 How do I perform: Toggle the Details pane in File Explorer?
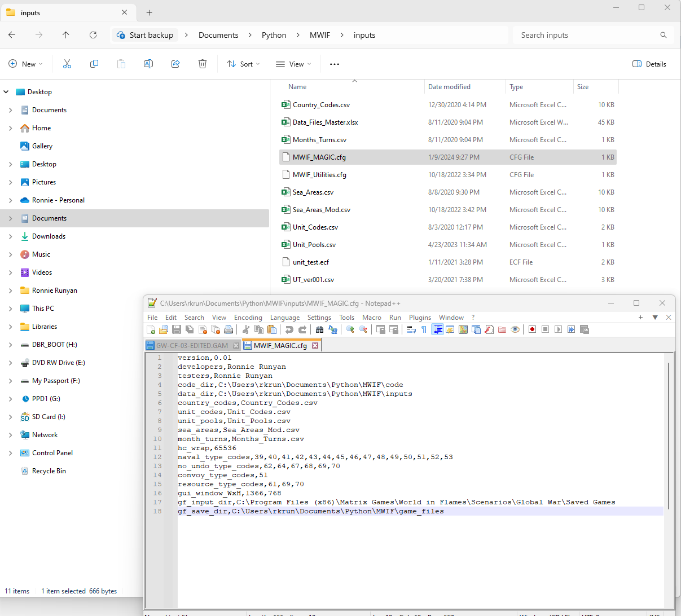[x=649, y=64]
